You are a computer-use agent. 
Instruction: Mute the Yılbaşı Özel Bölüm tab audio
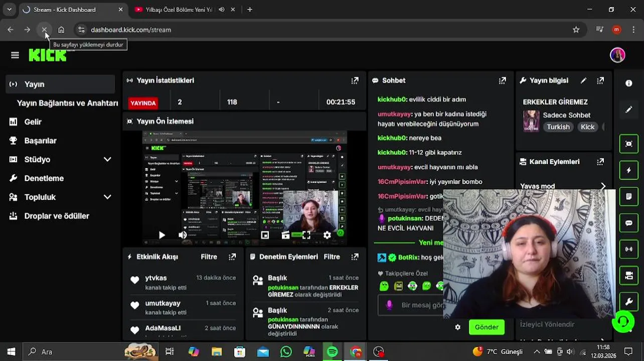(x=222, y=10)
